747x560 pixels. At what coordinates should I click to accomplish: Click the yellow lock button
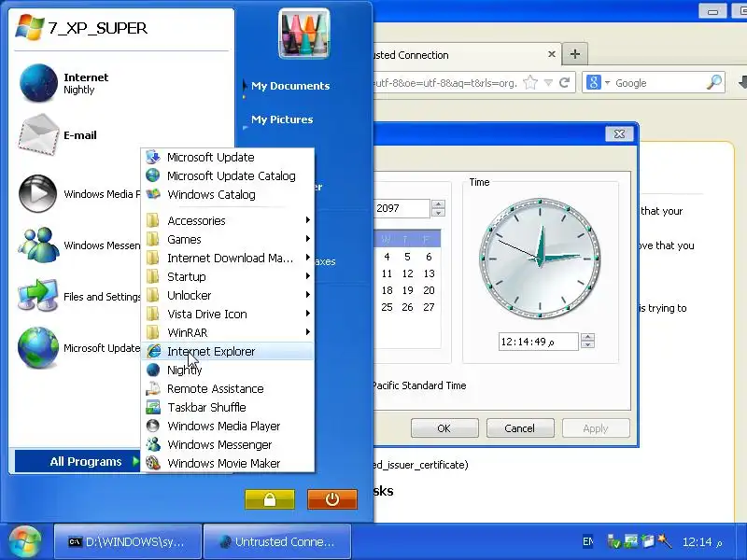pos(270,499)
